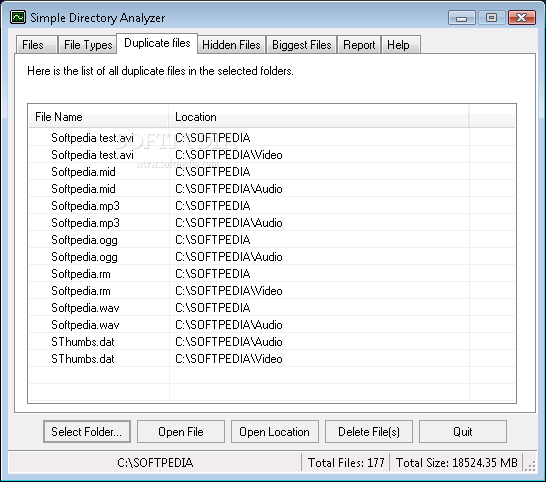Image resolution: width=546 pixels, height=482 pixels.
Task: Open the Hidden Files tab
Action: point(232,45)
